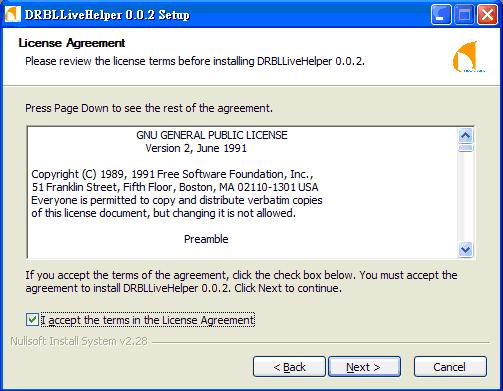Click the Copyright (C) 1989, 1991 line
The image size is (503, 391).
click(172, 174)
